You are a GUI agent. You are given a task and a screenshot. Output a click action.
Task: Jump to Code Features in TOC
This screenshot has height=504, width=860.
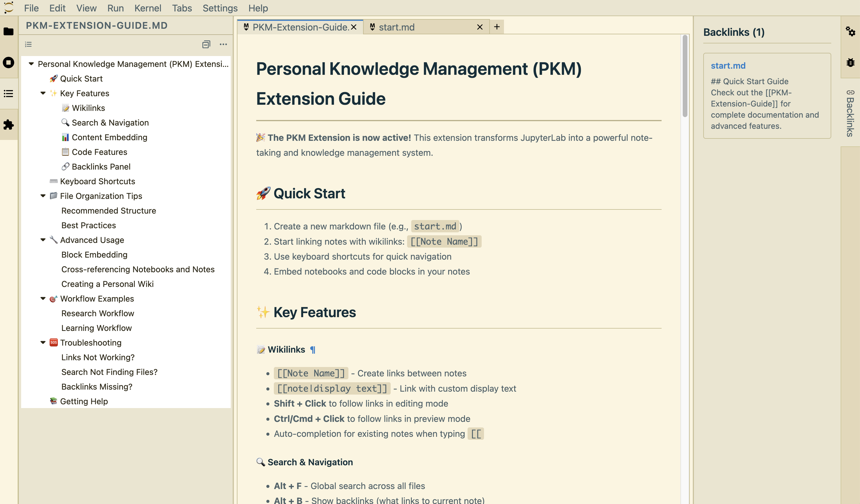[99, 152]
